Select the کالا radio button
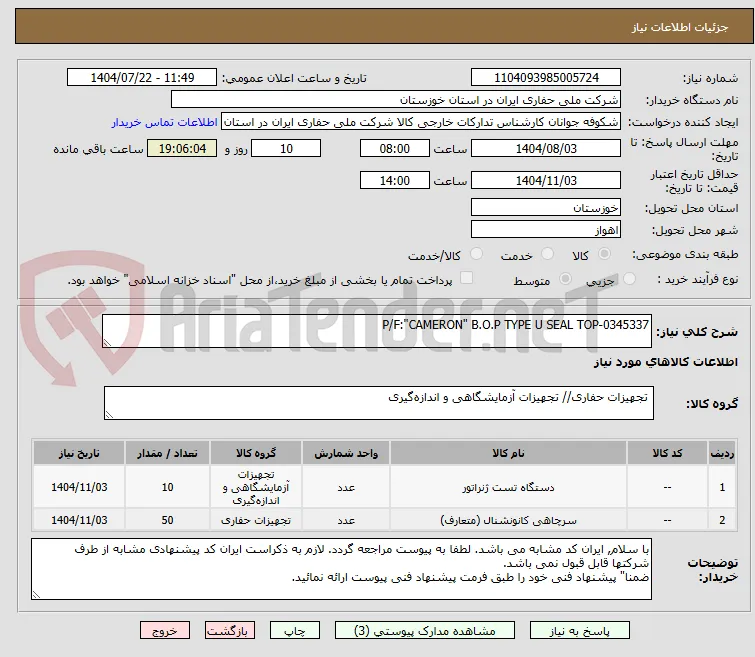The width and height of the screenshot is (755, 657). [x=604, y=253]
